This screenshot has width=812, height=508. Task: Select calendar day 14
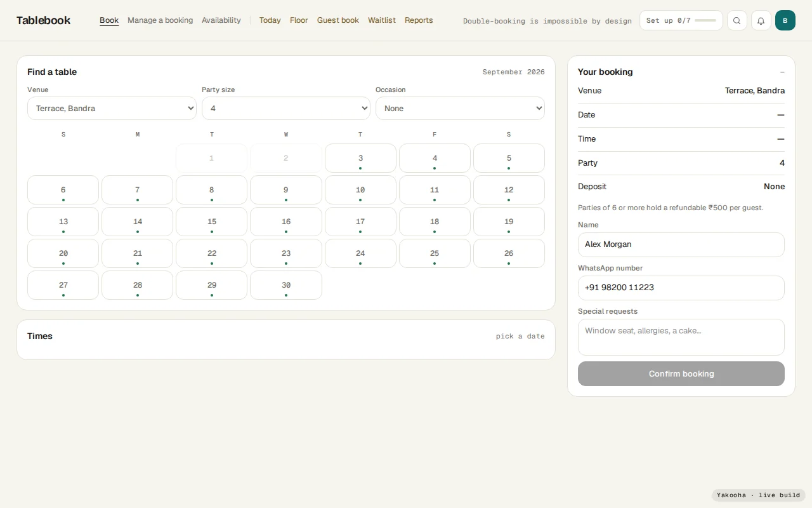[137, 222]
